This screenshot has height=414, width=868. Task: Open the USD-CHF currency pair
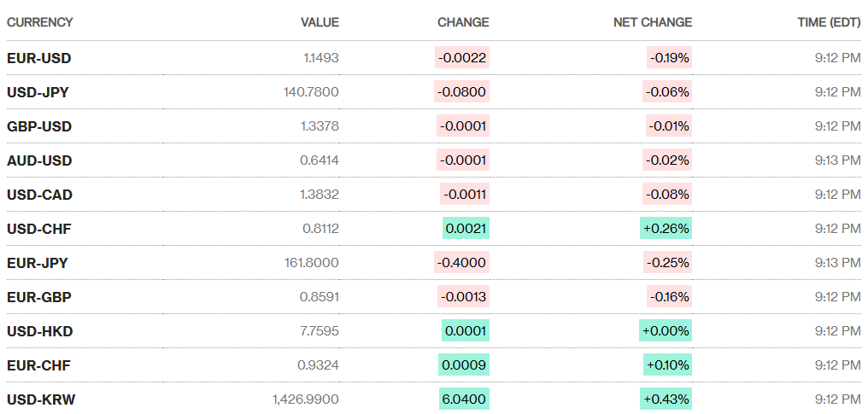point(38,229)
